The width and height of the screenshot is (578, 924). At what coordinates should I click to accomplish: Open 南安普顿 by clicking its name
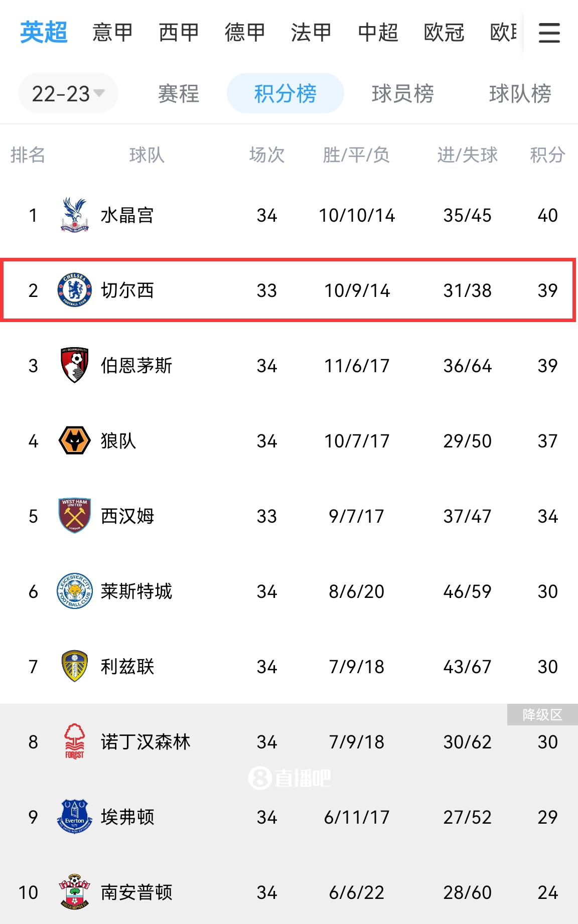136,893
